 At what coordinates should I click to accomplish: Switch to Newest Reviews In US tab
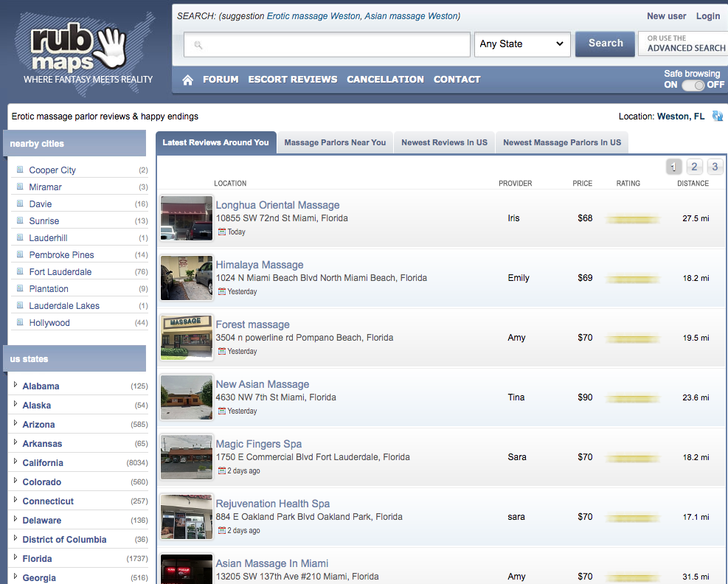[x=444, y=142]
